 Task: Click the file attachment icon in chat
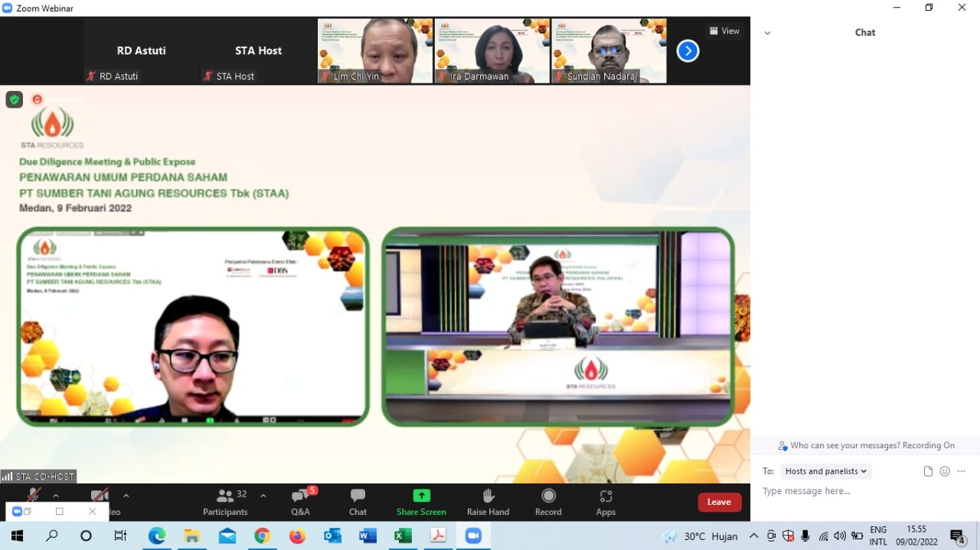(928, 471)
